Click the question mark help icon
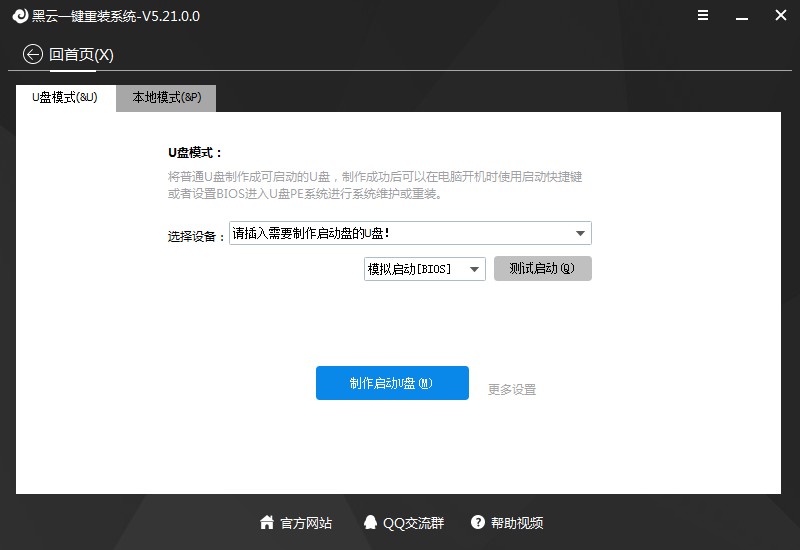Image resolution: width=800 pixels, height=550 pixels. pos(478,523)
